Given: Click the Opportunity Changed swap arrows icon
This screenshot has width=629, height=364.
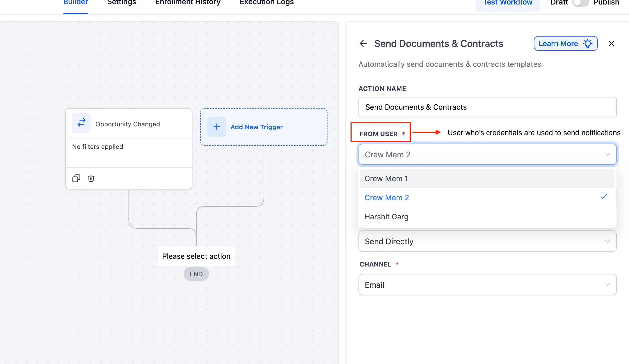Looking at the screenshot, I should tap(81, 123).
